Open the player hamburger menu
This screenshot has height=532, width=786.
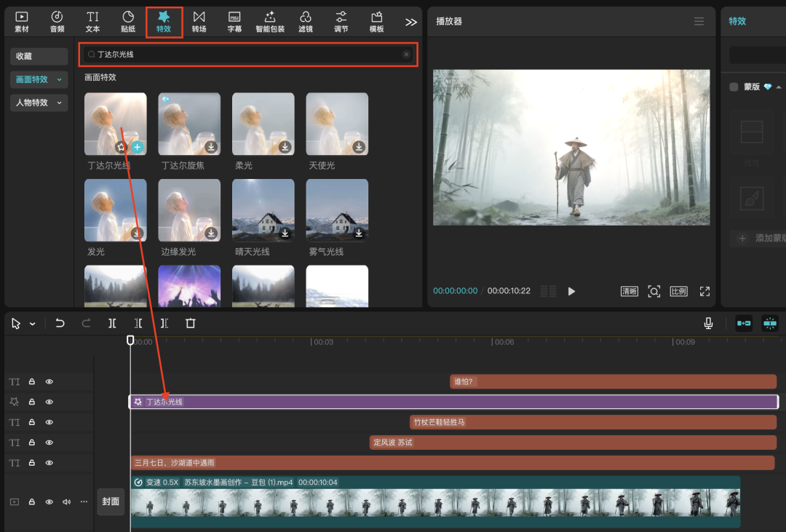point(699,22)
